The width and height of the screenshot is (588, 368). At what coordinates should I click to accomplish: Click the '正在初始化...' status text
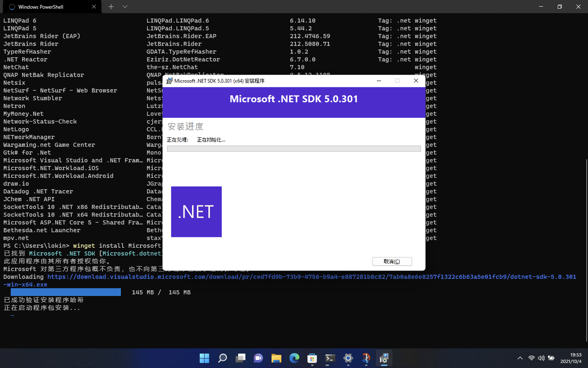click(211, 140)
